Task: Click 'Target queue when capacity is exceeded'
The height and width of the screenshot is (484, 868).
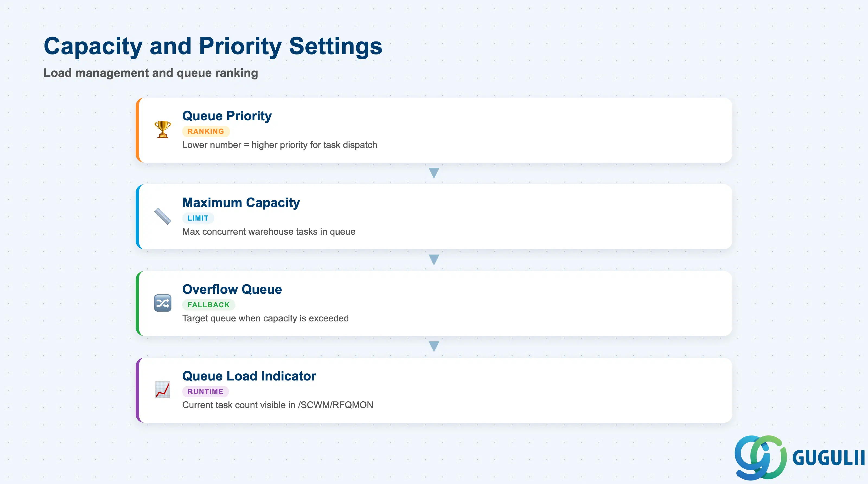Action: pos(265,318)
